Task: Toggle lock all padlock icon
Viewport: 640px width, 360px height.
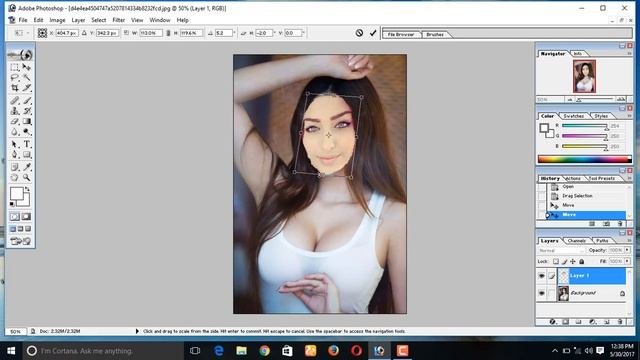Action: 582,261
